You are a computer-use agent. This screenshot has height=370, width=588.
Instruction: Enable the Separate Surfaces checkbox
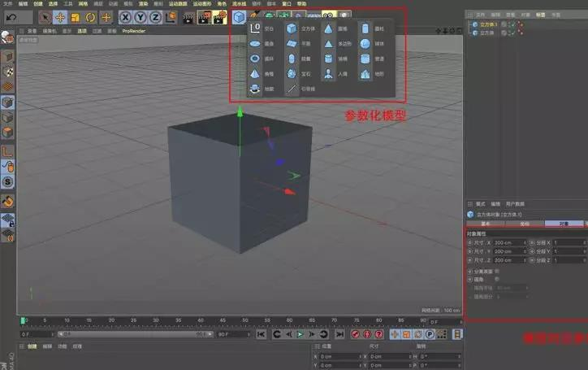coord(497,271)
